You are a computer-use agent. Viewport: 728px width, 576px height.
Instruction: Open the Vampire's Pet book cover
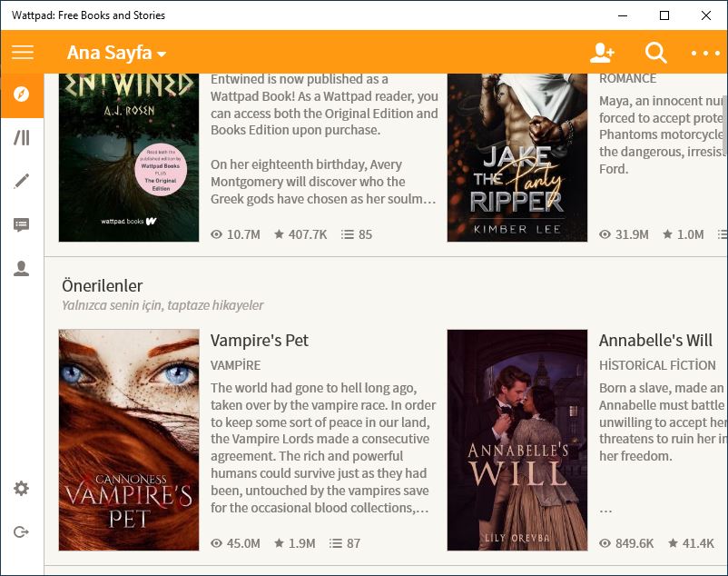129,440
